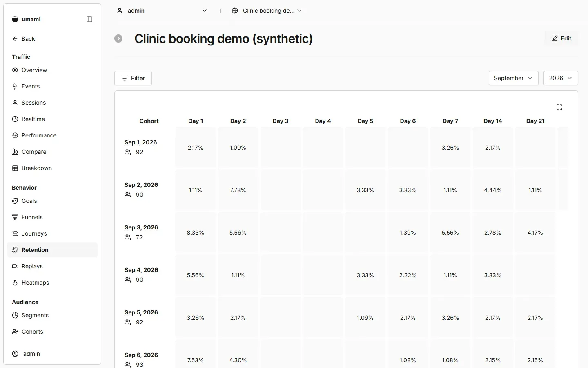The image size is (588, 368).
Task: Open the Overview eye icon
Action: (15, 70)
